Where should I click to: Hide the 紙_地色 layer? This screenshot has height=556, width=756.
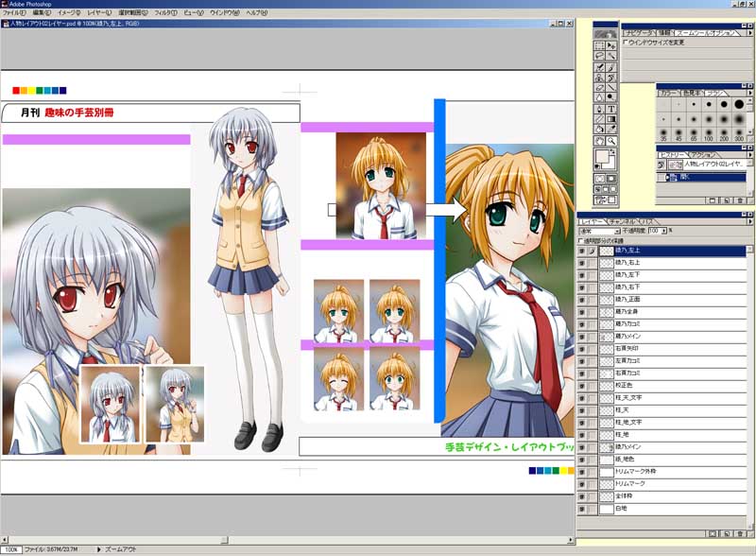pyautogui.click(x=582, y=460)
